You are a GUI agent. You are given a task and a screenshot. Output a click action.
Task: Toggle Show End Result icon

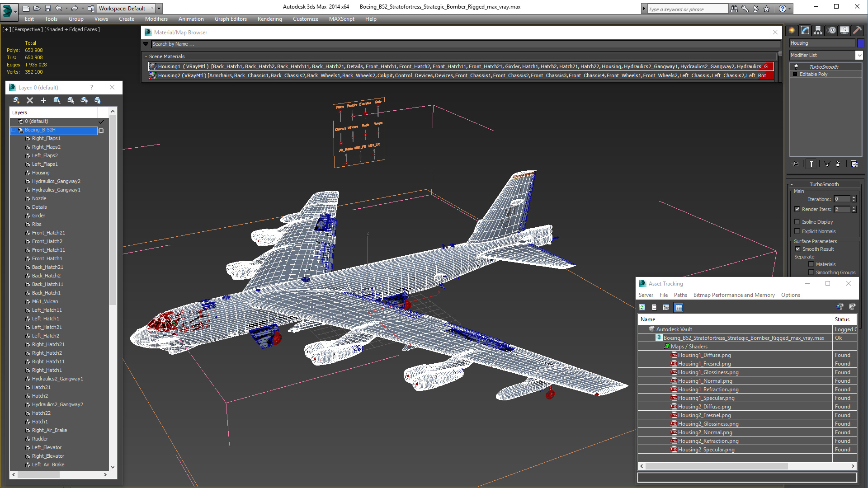point(811,164)
